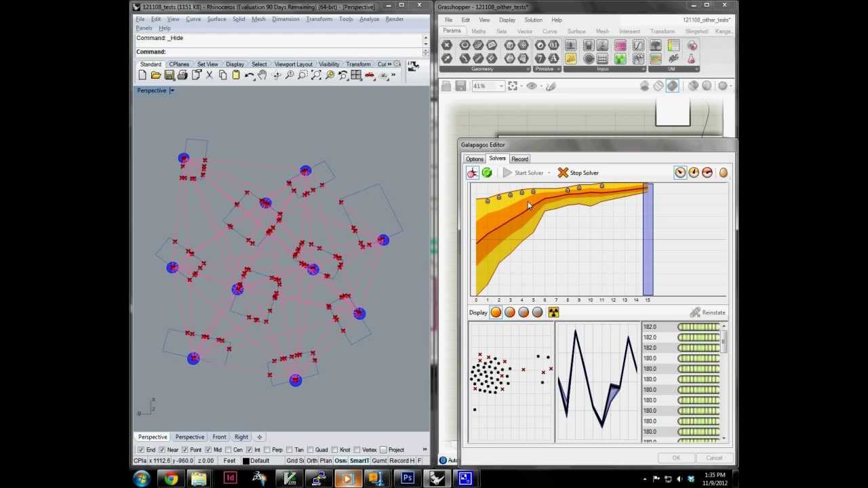Select the evolutionary solver icon

pyautogui.click(x=473, y=173)
